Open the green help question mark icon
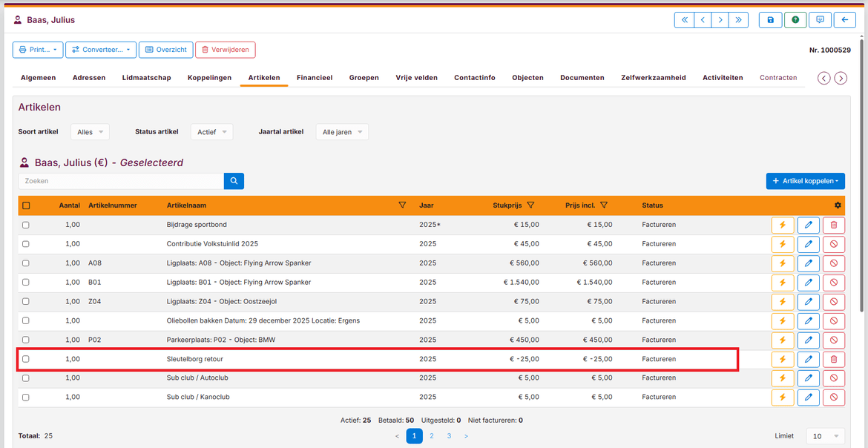The width and height of the screenshot is (868, 448). tap(795, 20)
